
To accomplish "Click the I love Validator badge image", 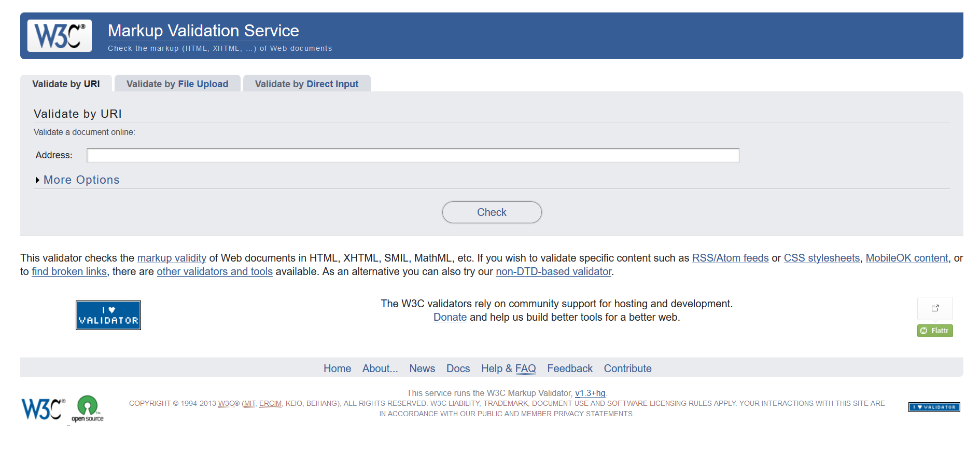I will click(108, 315).
